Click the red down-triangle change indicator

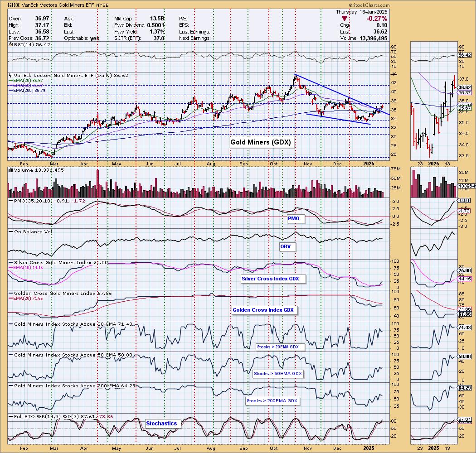click(x=344, y=19)
